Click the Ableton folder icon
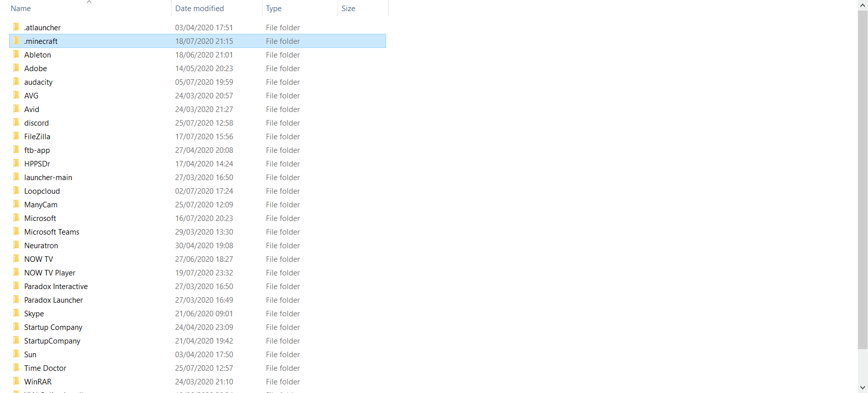 point(16,54)
